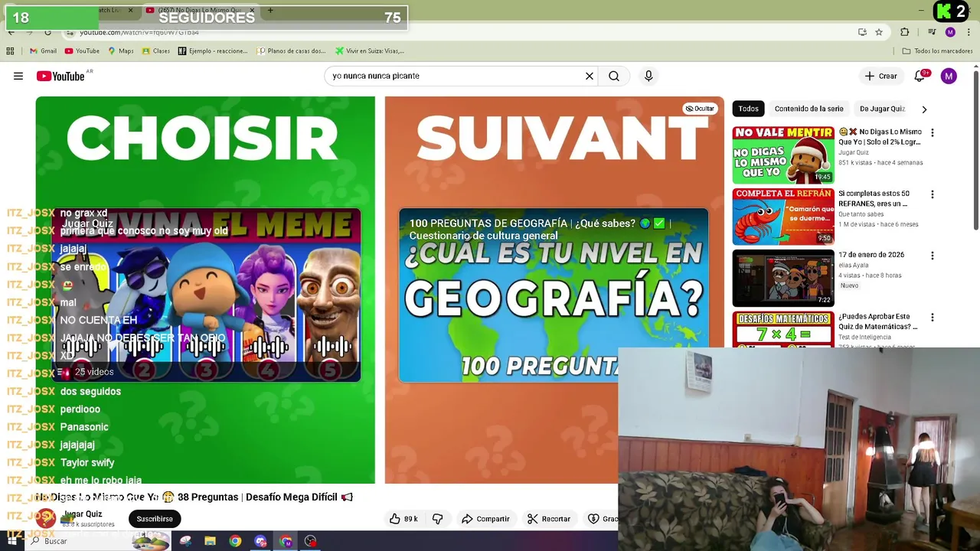This screenshot has width=980, height=551.
Task: Show more filter chips with the arrow
Action: tap(924, 109)
